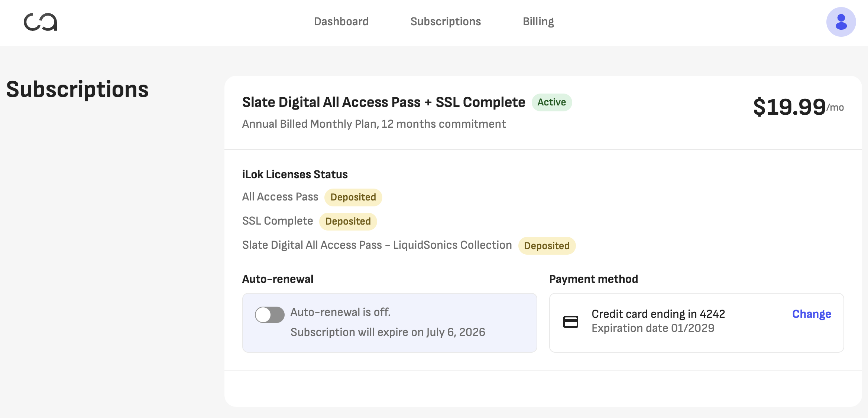Click the card Expiration date 01/2029 text

[x=653, y=328]
